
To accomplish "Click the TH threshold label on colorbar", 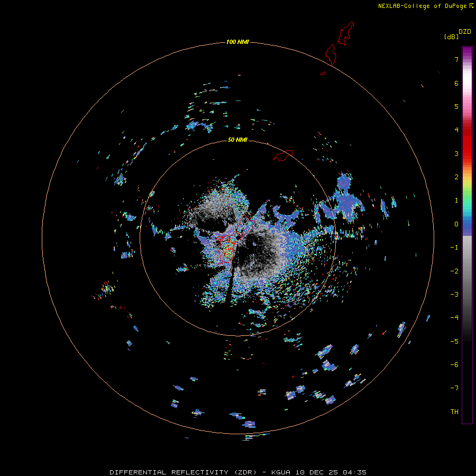I will [x=454, y=412].
